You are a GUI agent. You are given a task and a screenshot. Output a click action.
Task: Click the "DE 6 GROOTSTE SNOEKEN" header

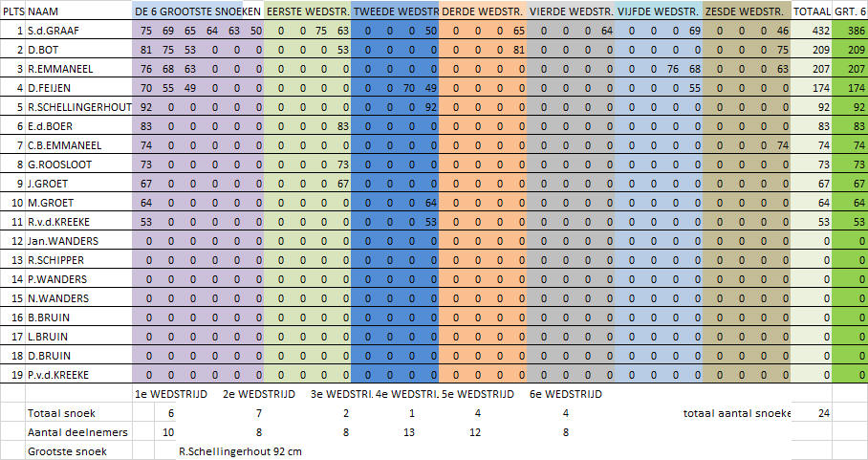click(198, 11)
